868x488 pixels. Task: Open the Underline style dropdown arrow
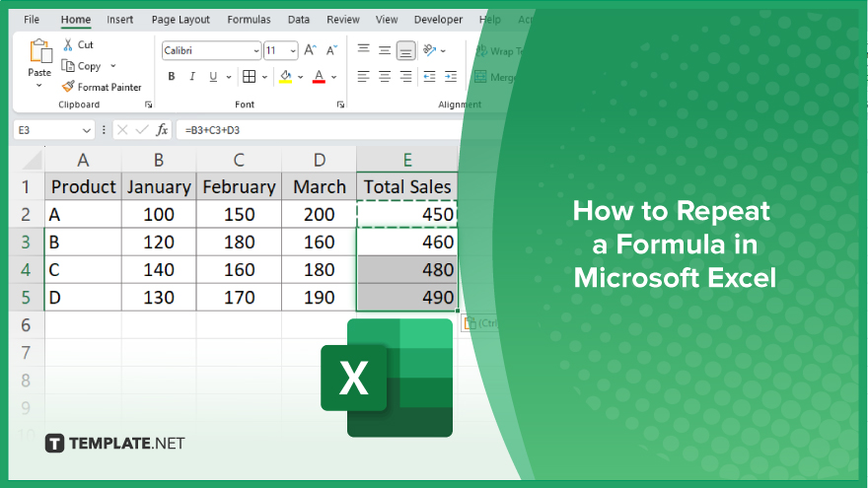pyautogui.click(x=229, y=77)
